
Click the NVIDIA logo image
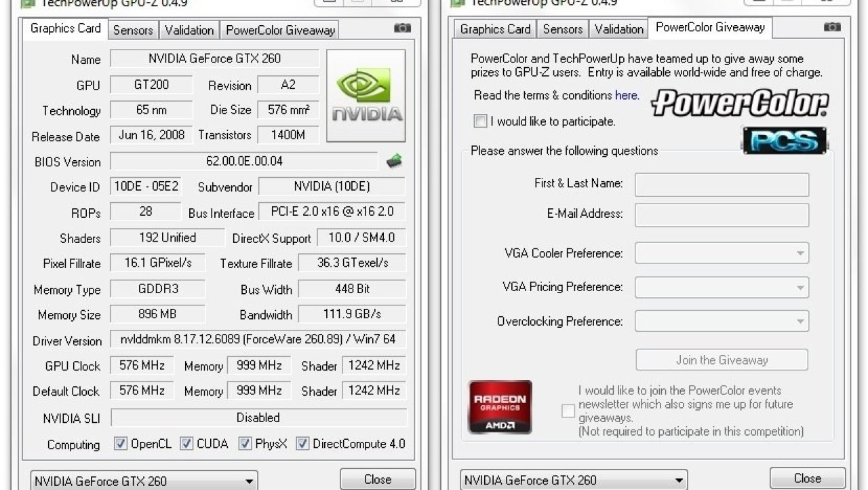pyautogui.click(x=366, y=96)
